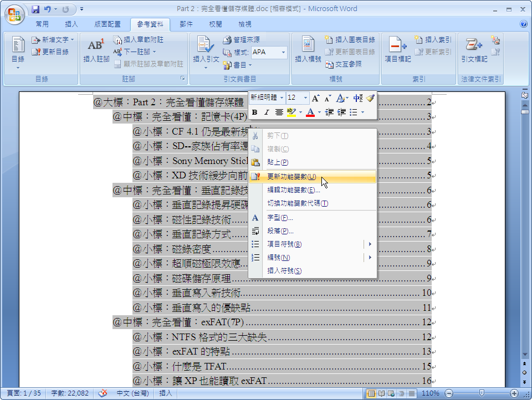Image resolution: width=532 pixels, height=400 pixels.
Task: Open the 校閱 ribbon tab
Action: 216,24
